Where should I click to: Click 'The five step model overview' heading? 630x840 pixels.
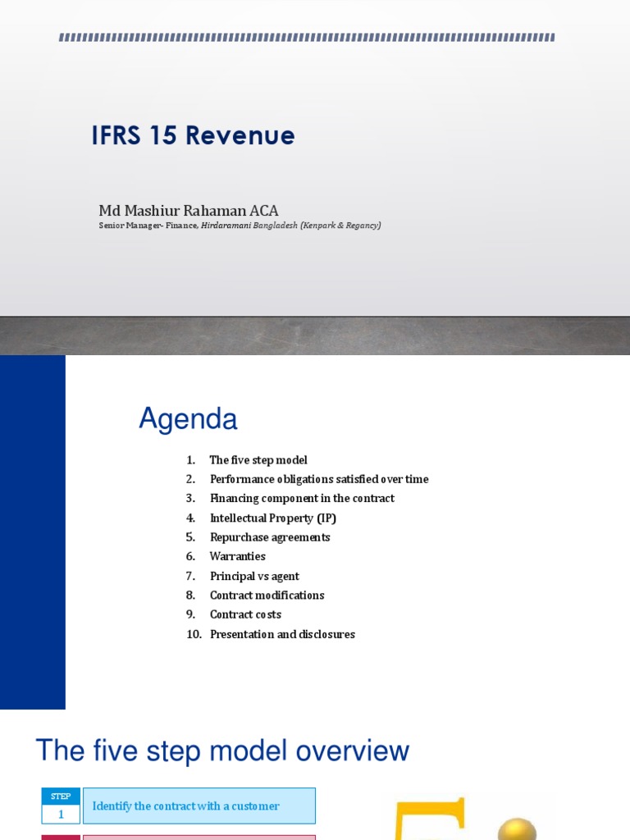(222, 751)
